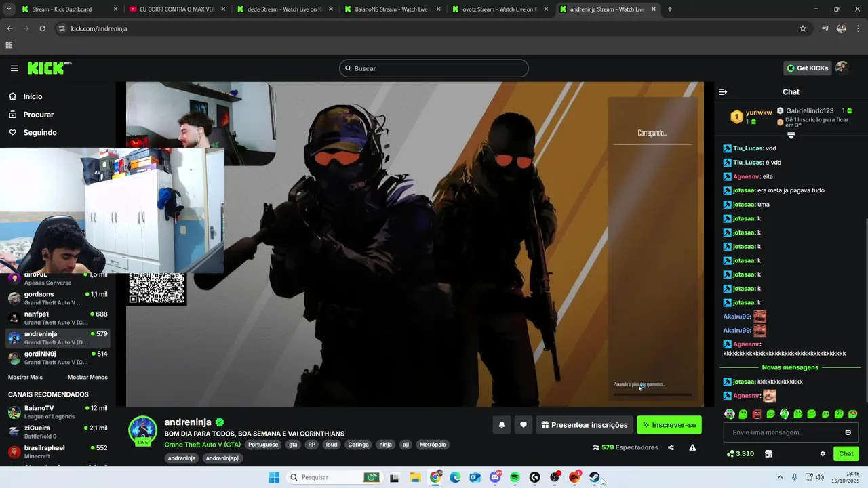The image size is (868, 488).
Task: Click the 3.310 channel points balance
Action: click(740, 453)
